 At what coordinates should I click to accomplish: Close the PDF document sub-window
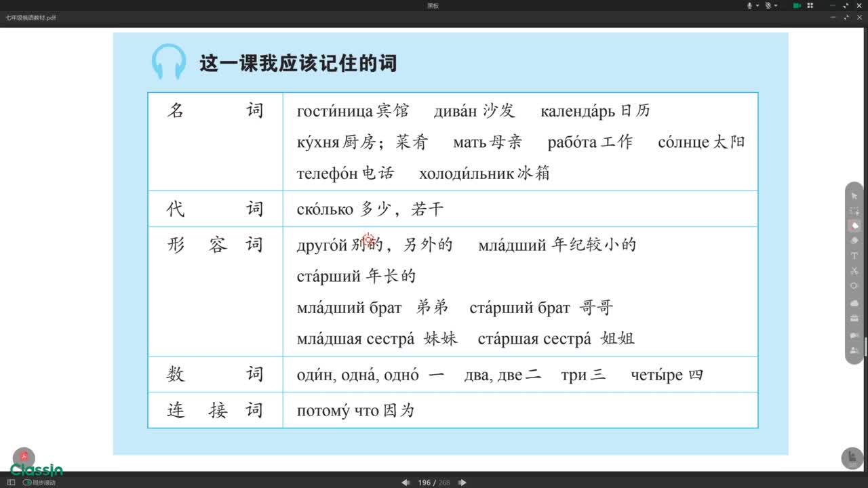(859, 18)
